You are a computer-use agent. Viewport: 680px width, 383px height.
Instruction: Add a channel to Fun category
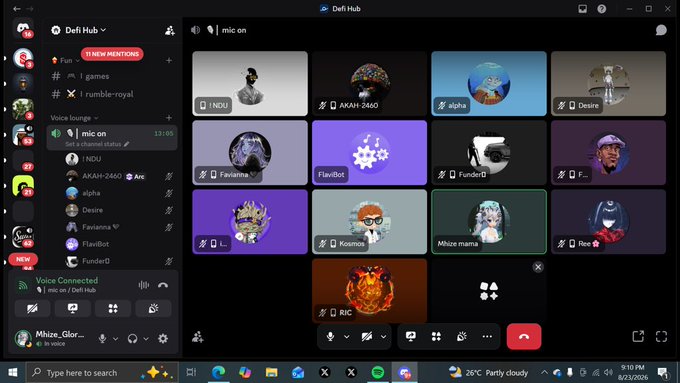click(x=169, y=60)
